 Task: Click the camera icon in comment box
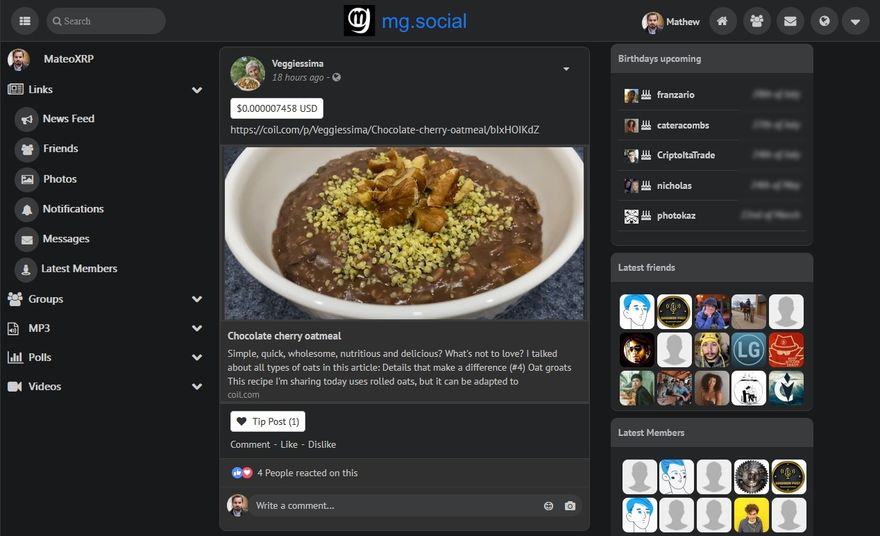click(570, 506)
